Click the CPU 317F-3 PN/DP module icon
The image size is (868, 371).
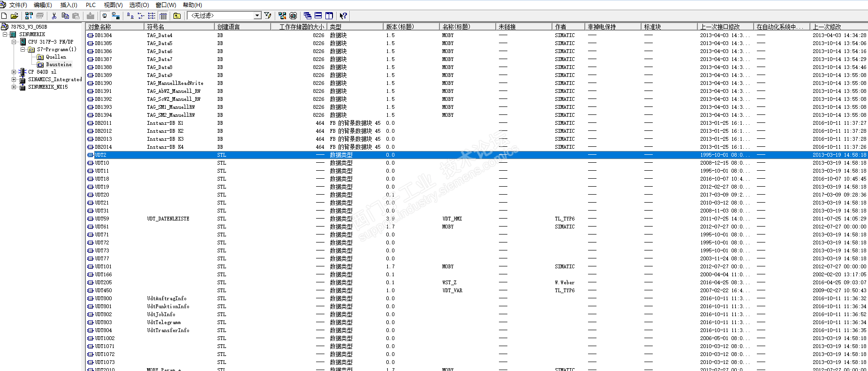23,42
